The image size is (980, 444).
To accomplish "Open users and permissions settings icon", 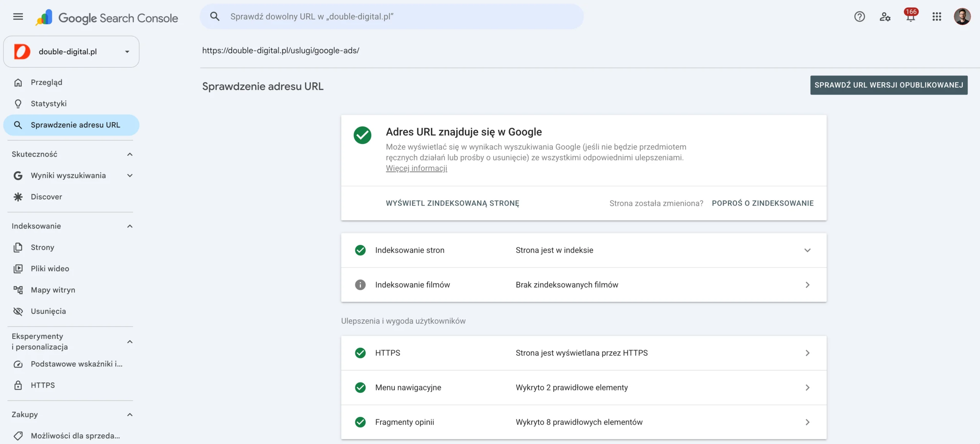I will click(885, 16).
